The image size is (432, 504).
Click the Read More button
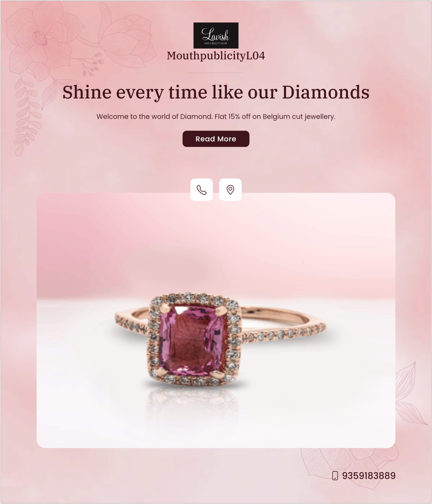tap(216, 139)
